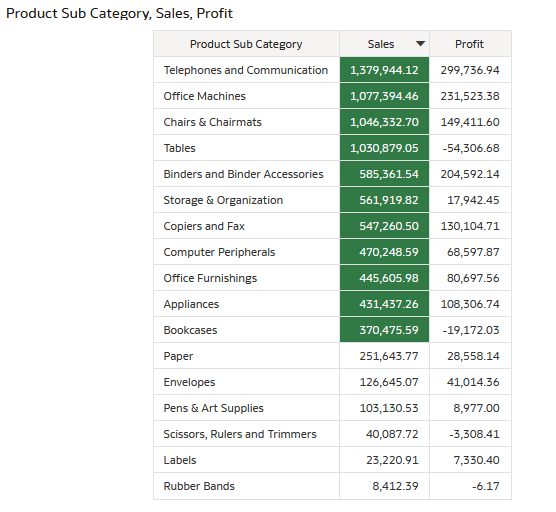The width and height of the screenshot is (556, 512).
Task: Select the Bookcases row label
Action: pos(190,330)
